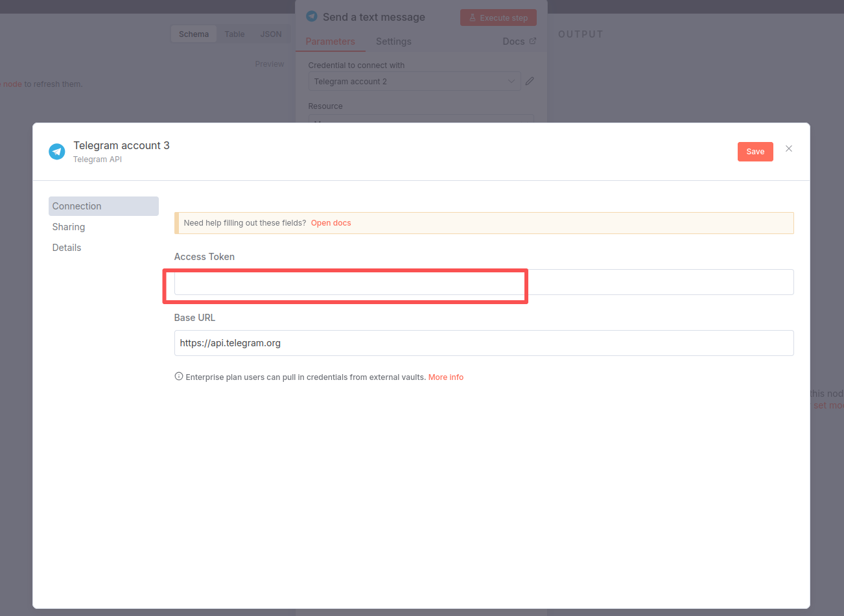Close the Telegram account 3 credential modal
Screen dimensions: 844x616
coord(788,149)
